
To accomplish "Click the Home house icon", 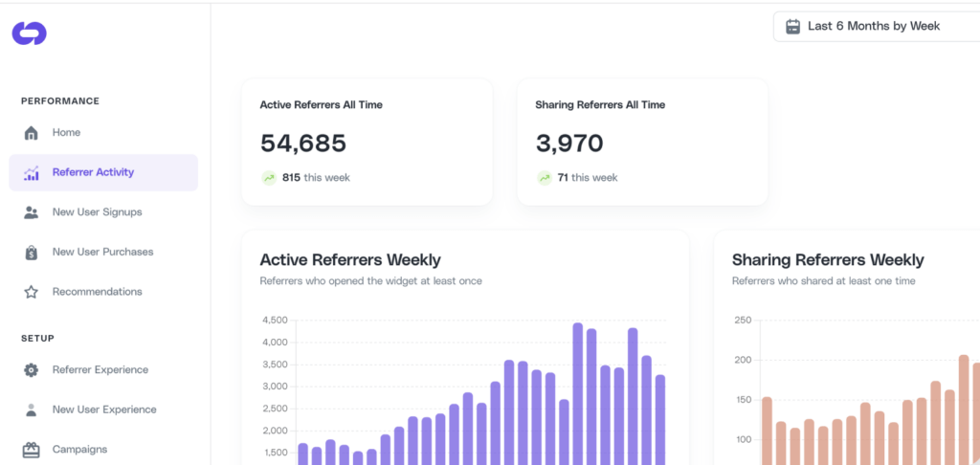I will pyautogui.click(x=31, y=133).
